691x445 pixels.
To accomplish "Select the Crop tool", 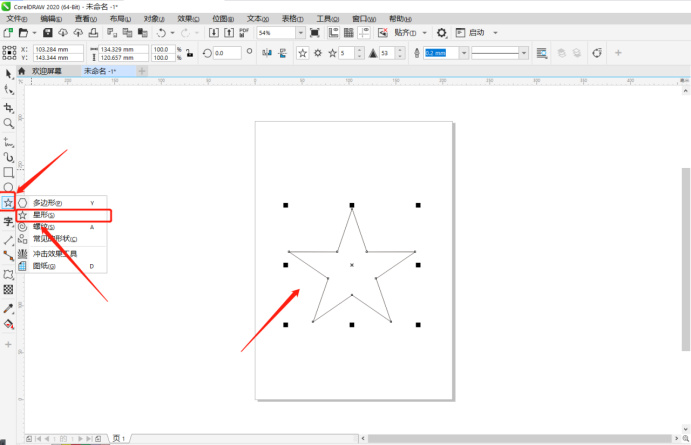I will 8,108.
